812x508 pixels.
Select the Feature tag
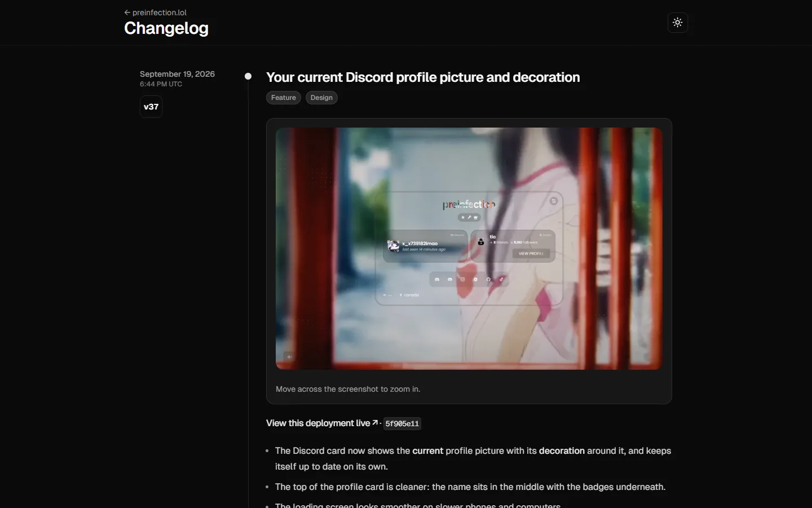coord(283,98)
